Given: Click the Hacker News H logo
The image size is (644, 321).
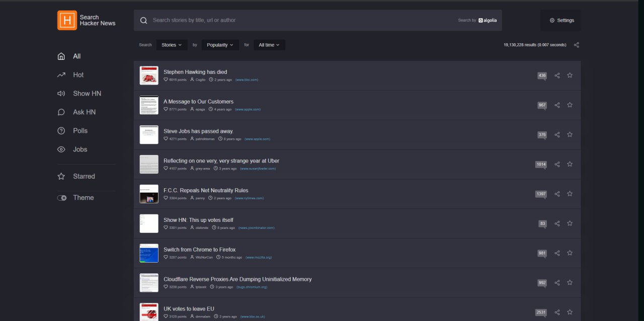Looking at the screenshot, I should point(67,20).
